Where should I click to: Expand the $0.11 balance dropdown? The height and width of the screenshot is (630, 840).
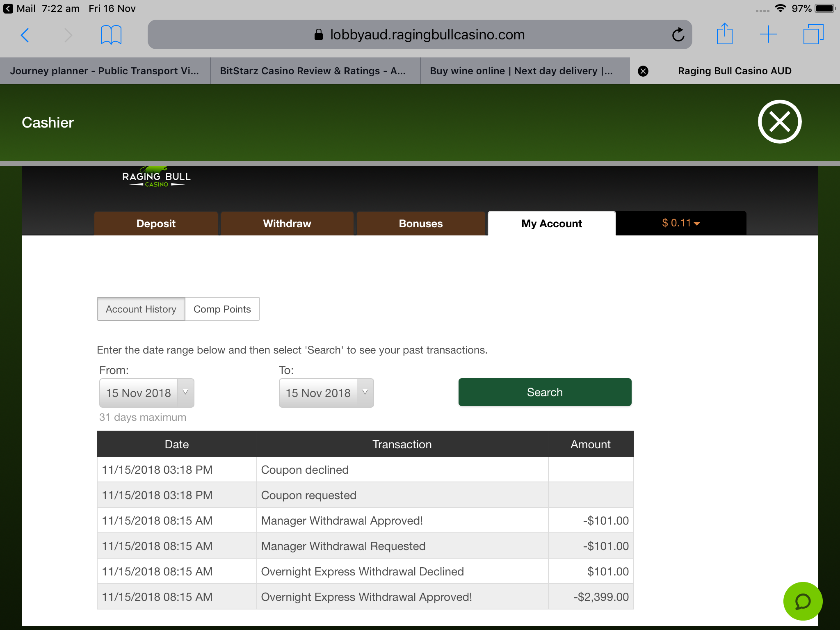[681, 223]
